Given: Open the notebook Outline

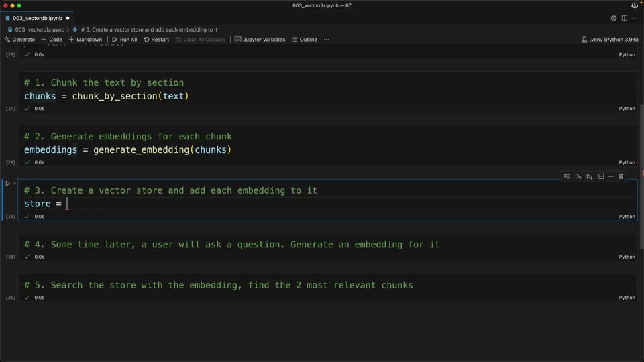Looking at the screenshot, I should tap(305, 40).
